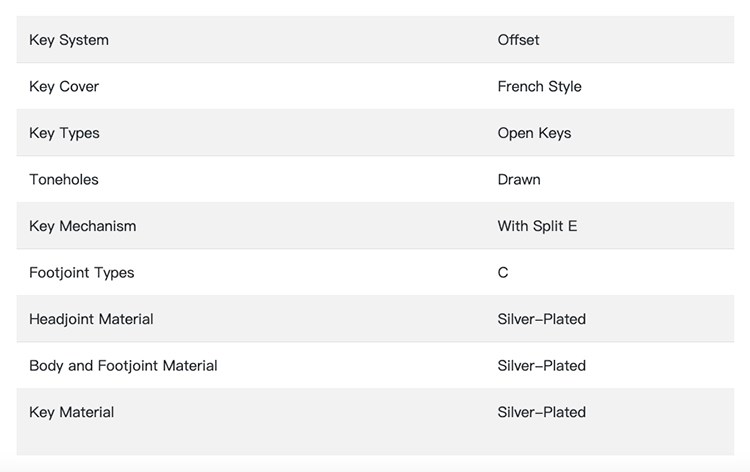Select the French Style value
Screen dimensions: 750x472
540,87
